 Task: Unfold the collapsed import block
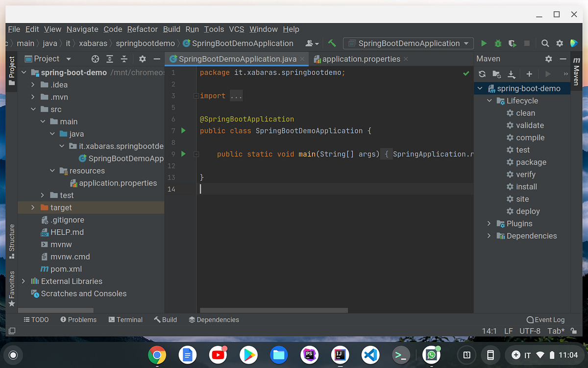pos(196,96)
